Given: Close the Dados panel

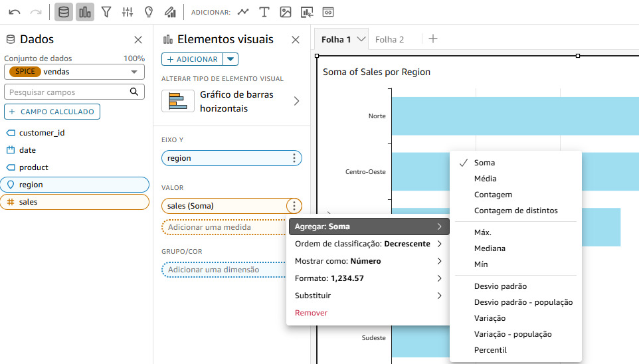Looking at the screenshot, I should click(x=138, y=40).
